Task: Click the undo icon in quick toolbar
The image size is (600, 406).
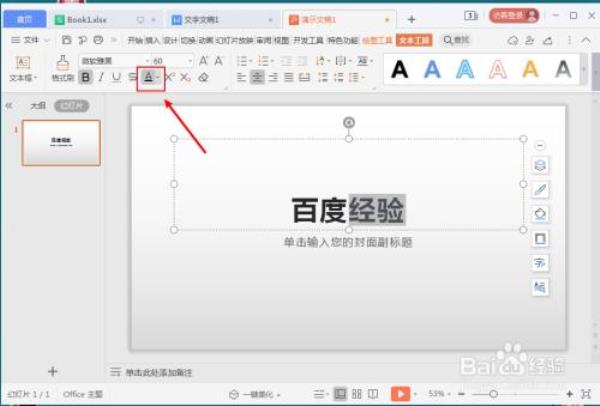Action: (82, 40)
